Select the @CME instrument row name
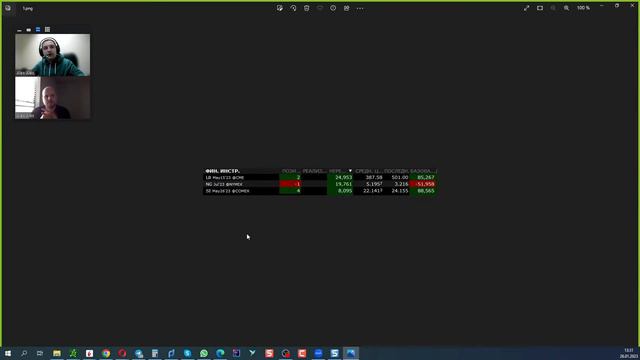The image size is (640, 360). (x=225, y=178)
